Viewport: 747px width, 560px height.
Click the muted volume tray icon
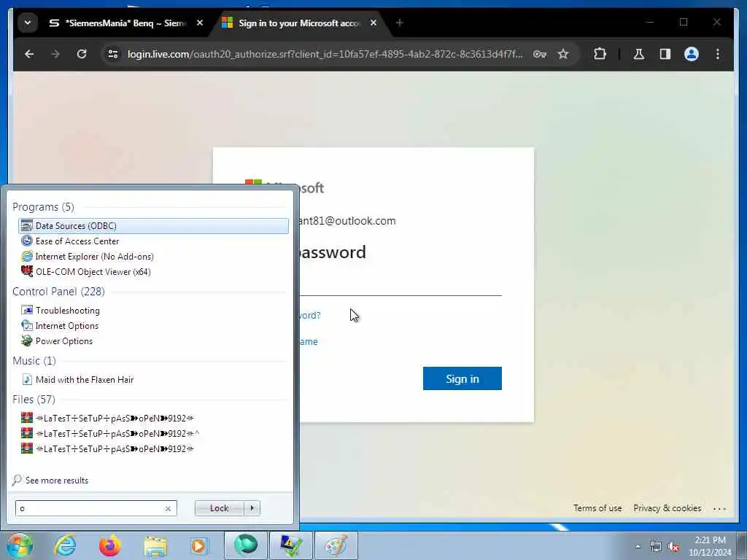(x=673, y=546)
